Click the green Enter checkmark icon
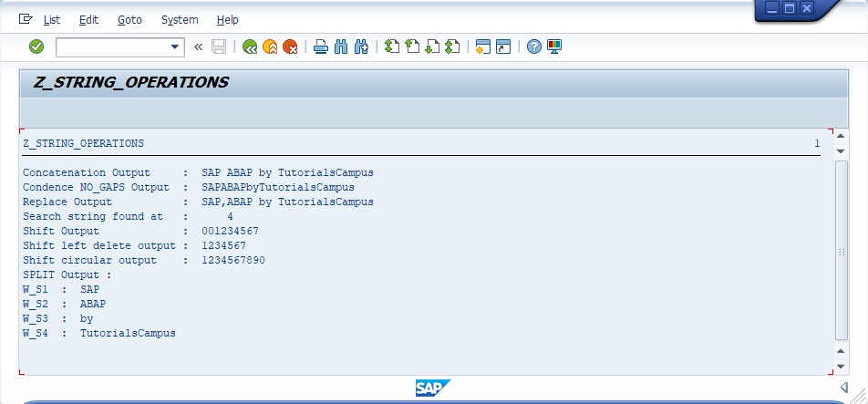This screenshot has width=868, height=404. pyautogui.click(x=36, y=47)
